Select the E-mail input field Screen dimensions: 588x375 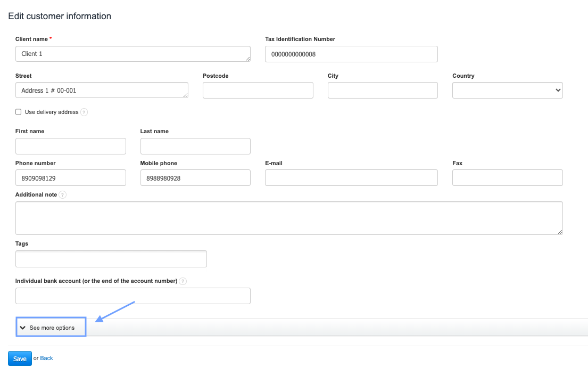click(351, 178)
